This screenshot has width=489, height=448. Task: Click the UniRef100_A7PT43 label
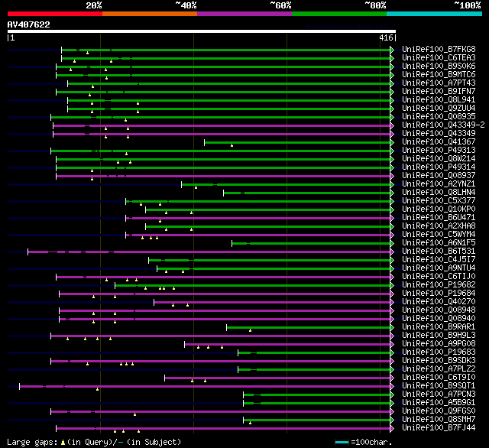439,83
